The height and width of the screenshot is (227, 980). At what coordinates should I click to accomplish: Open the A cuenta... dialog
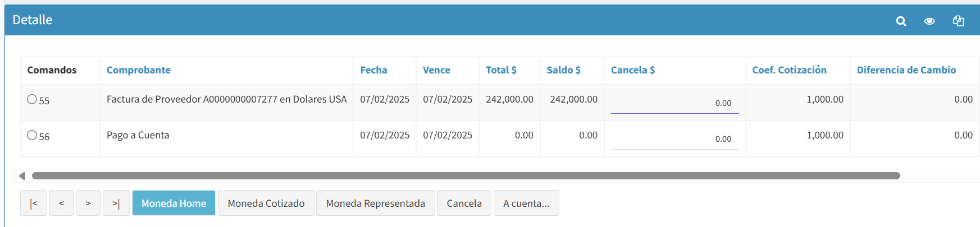pyautogui.click(x=526, y=203)
